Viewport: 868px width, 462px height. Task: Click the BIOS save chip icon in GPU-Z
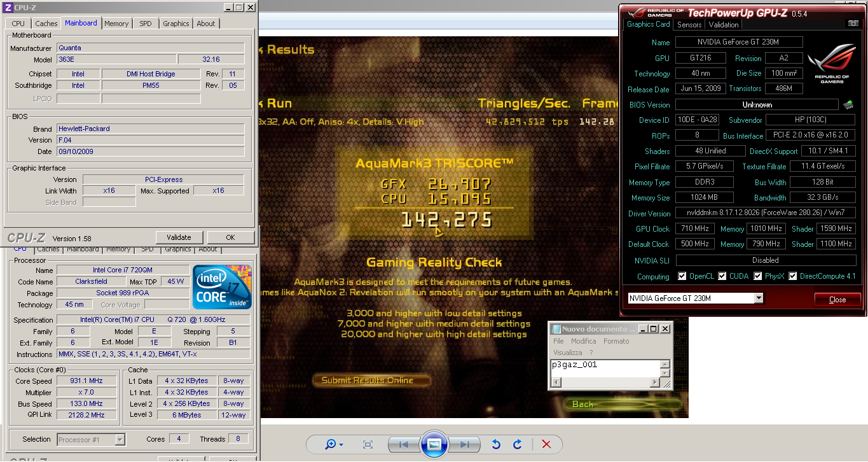point(848,104)
